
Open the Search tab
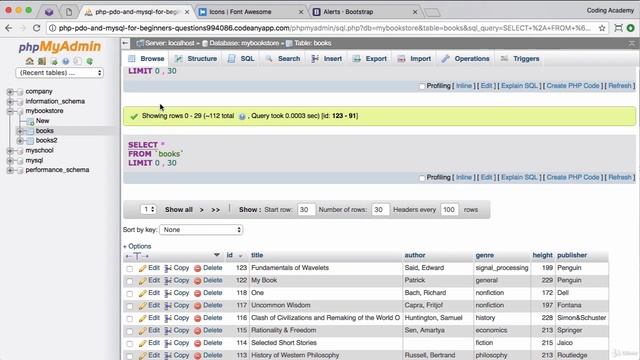[283, 59]
